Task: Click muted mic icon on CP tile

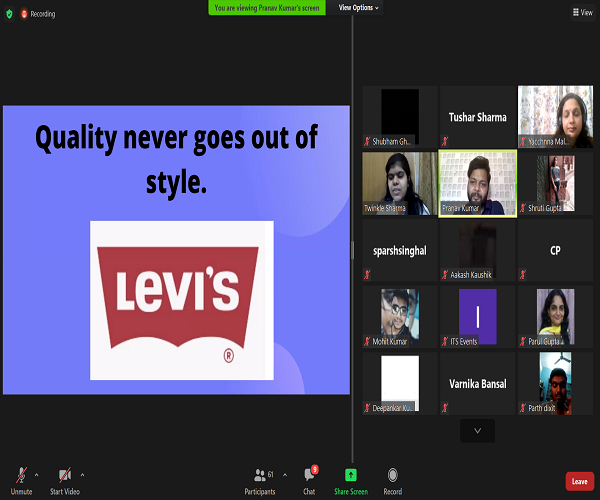Action: [523, 274]
